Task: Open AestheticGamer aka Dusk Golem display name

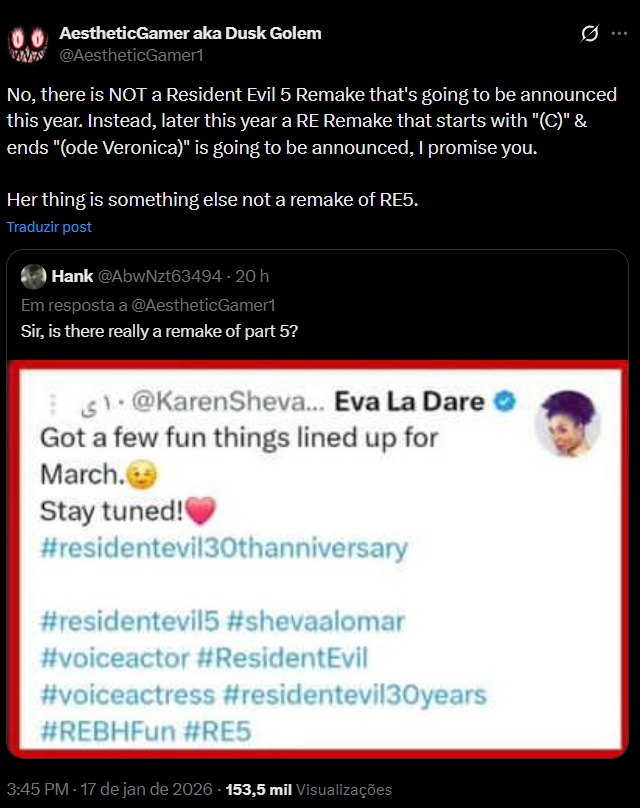Action: point(191,33)
